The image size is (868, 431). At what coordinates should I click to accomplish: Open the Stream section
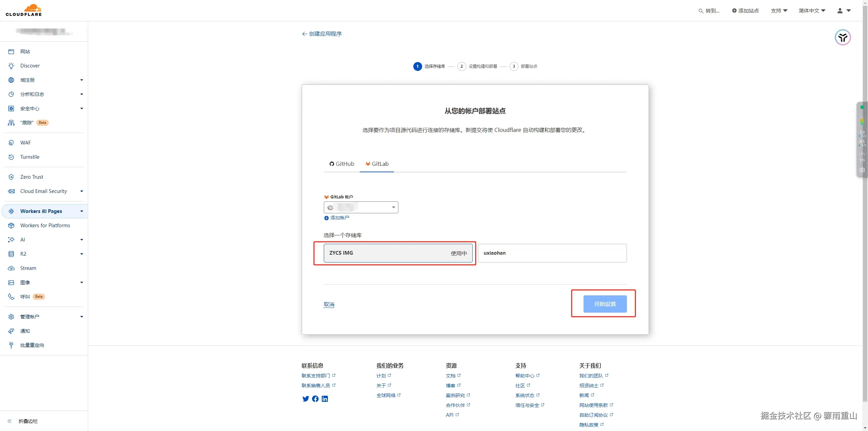[28, 268]
